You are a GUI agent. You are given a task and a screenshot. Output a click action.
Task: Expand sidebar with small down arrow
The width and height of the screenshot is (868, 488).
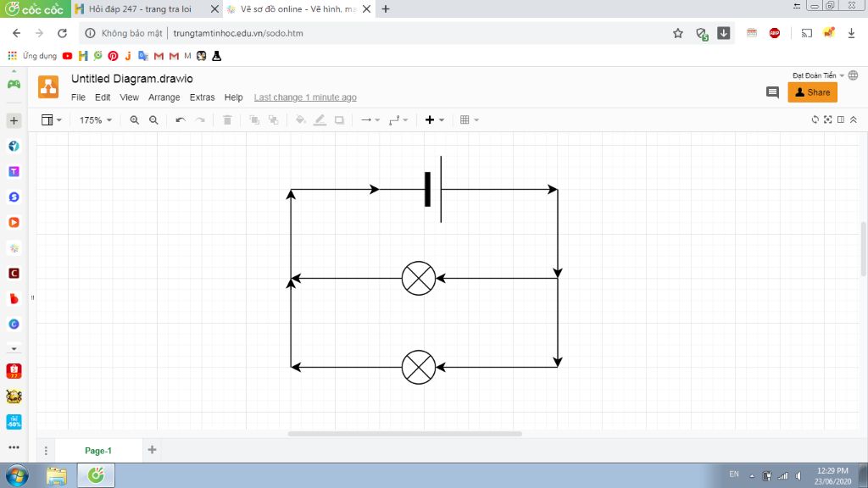tap(14, 349)
